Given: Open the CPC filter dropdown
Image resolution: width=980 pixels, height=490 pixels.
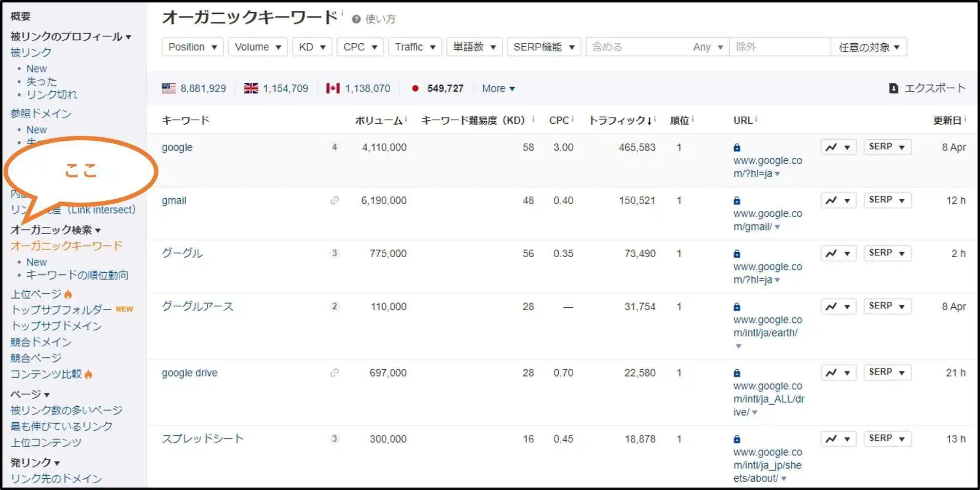Looking at the screenshot, I should tap(360, 47).
